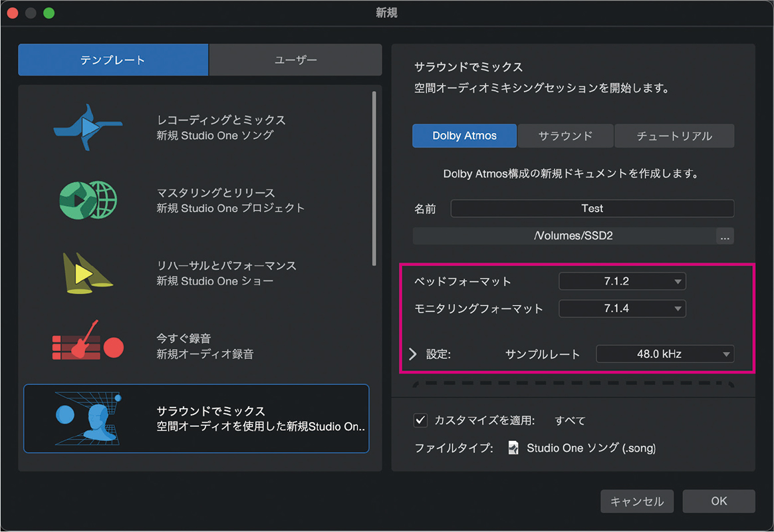This screenshot has width=774, height=532.
Task: Open folder browser with the ellipsis button
Action: pyautogui.click(x=725, y=236)
